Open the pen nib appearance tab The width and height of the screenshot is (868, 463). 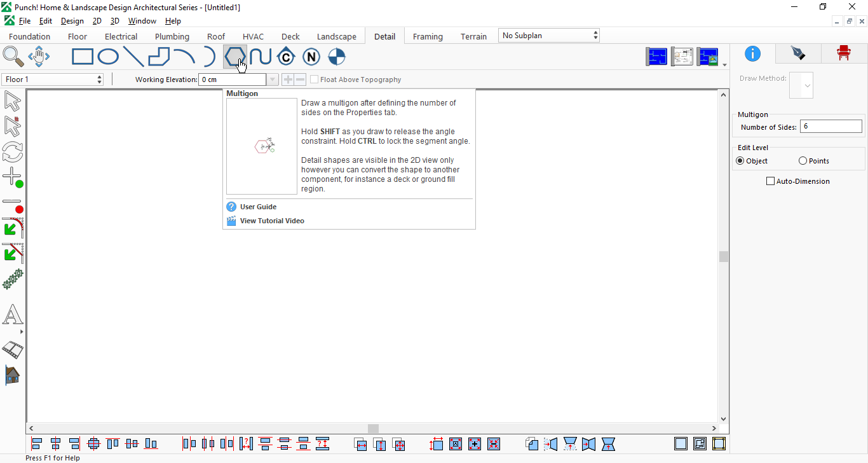click(x=798, y=53)
